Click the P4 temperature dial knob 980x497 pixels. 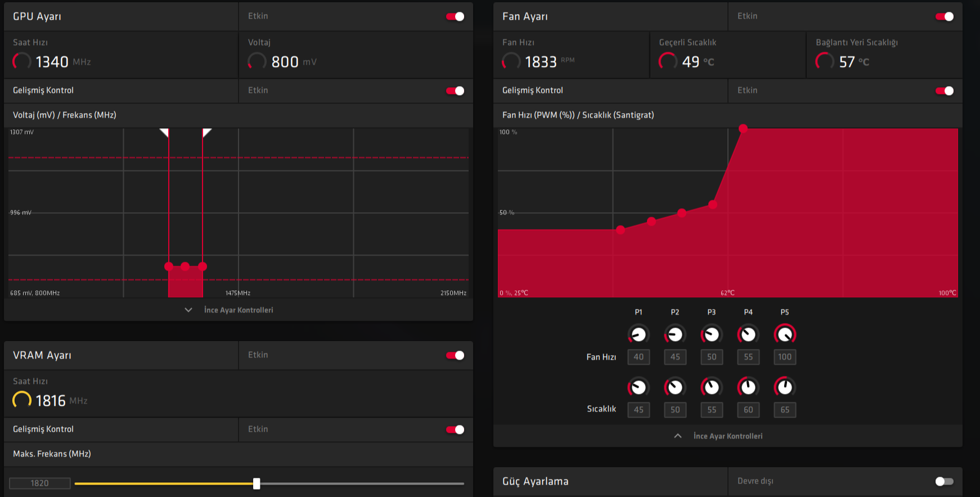tap(748, 387)
